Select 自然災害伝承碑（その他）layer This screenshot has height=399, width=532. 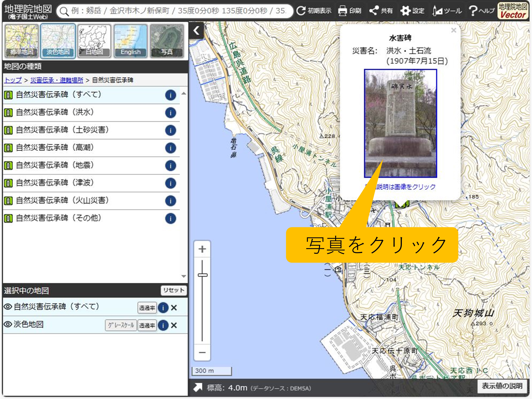91,218
